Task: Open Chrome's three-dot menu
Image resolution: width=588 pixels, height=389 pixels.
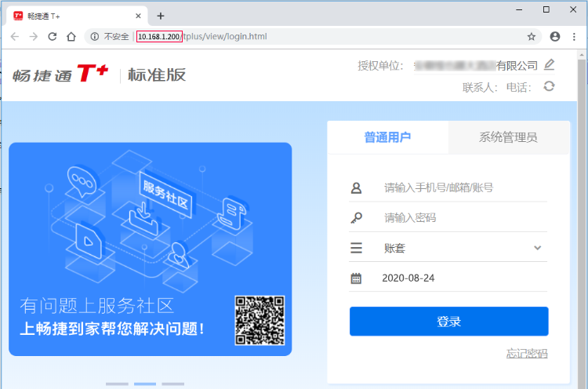Action: tap(574, 36)
